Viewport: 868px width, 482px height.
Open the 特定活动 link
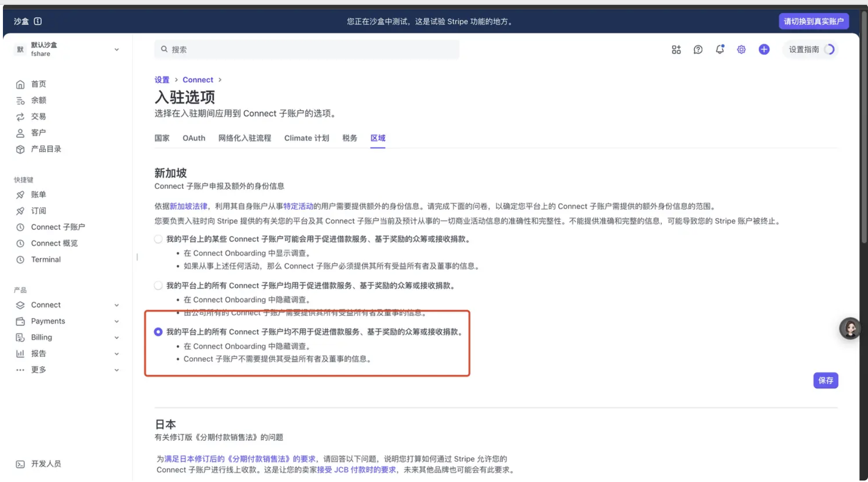pyautogui.click(x=298, y=206)
